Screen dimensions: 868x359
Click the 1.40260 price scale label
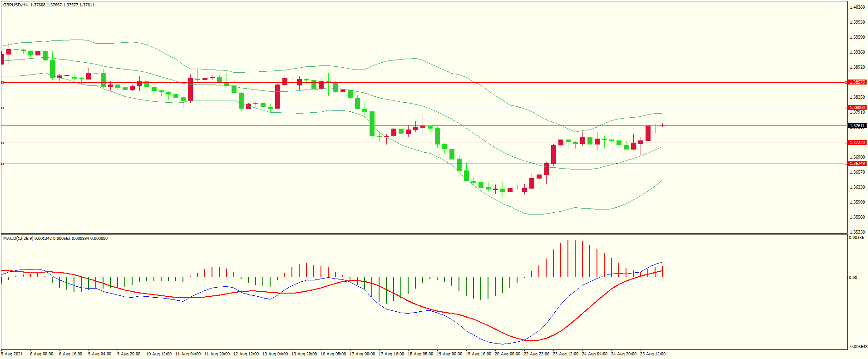[x=857, y=7]
